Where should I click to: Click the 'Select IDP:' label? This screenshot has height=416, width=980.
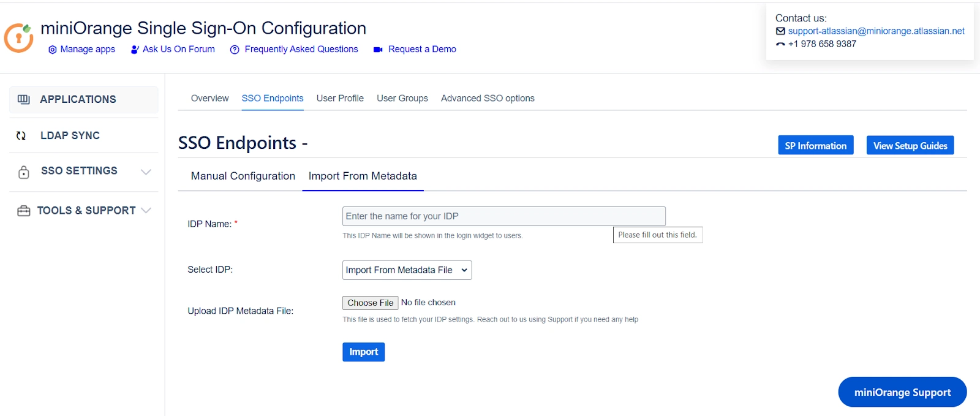click(210, 270)
